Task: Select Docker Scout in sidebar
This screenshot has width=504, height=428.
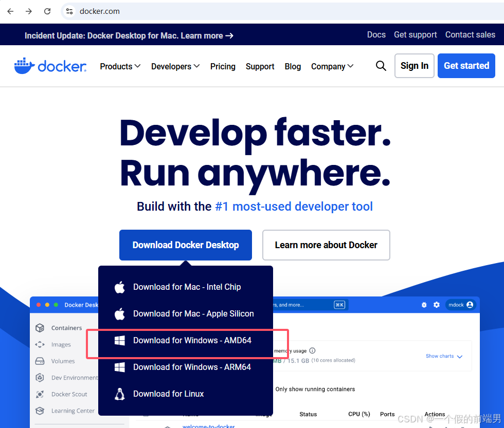Action: [x=69, y=394]
